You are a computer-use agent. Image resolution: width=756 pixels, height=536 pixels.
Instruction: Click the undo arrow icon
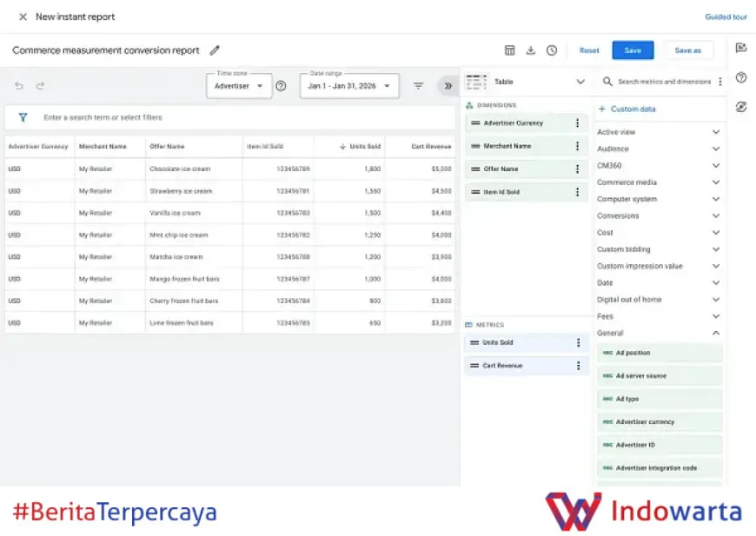point(19,86)
